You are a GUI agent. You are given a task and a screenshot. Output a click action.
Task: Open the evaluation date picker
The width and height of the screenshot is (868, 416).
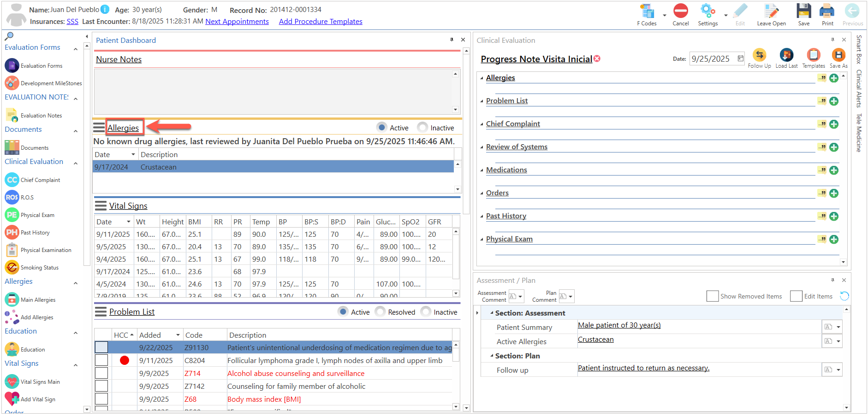740,59
